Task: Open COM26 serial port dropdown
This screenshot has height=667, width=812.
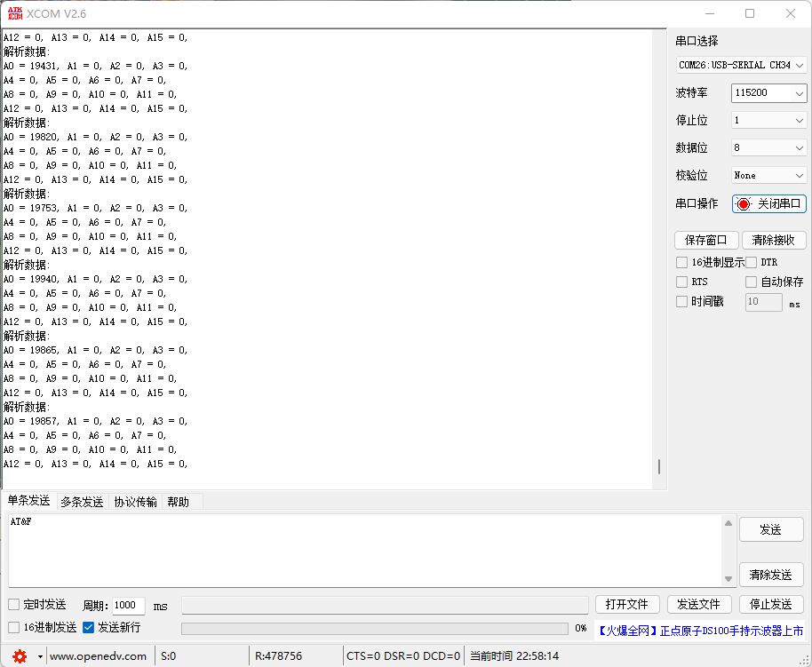Action: click(741, 65)
